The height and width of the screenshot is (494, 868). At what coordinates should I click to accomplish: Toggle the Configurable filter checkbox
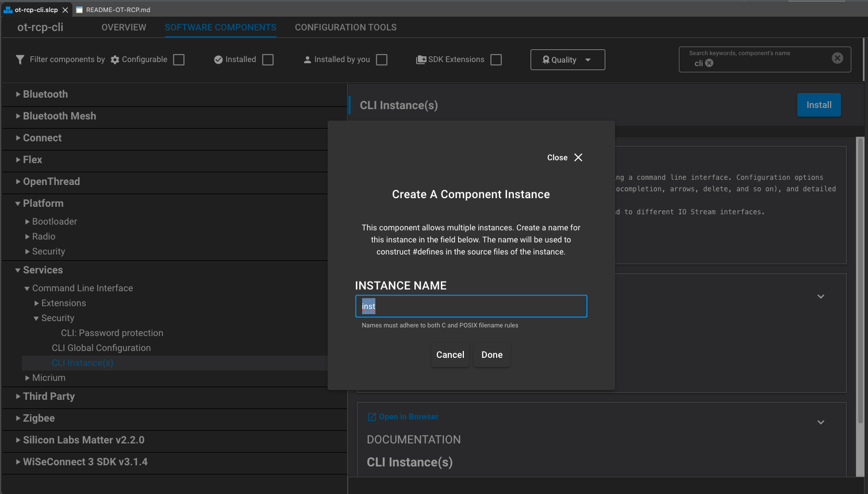point(179,60)
